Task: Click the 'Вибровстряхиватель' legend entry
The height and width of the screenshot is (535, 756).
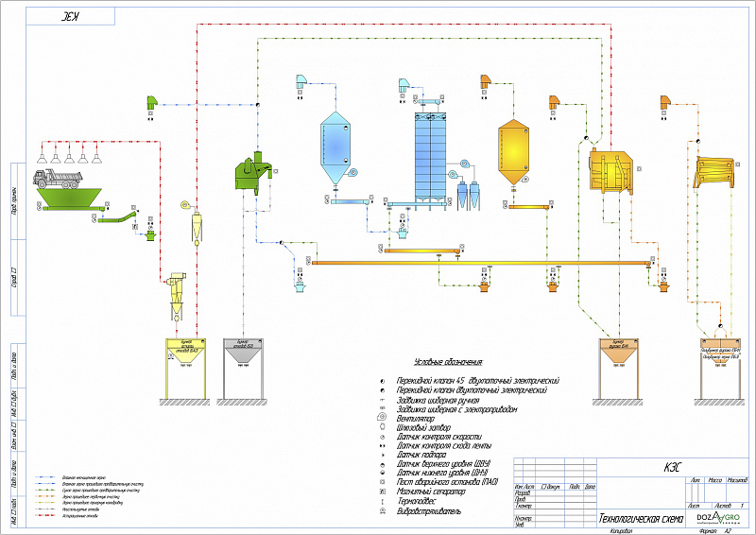Action: click(x=429, y=510)
